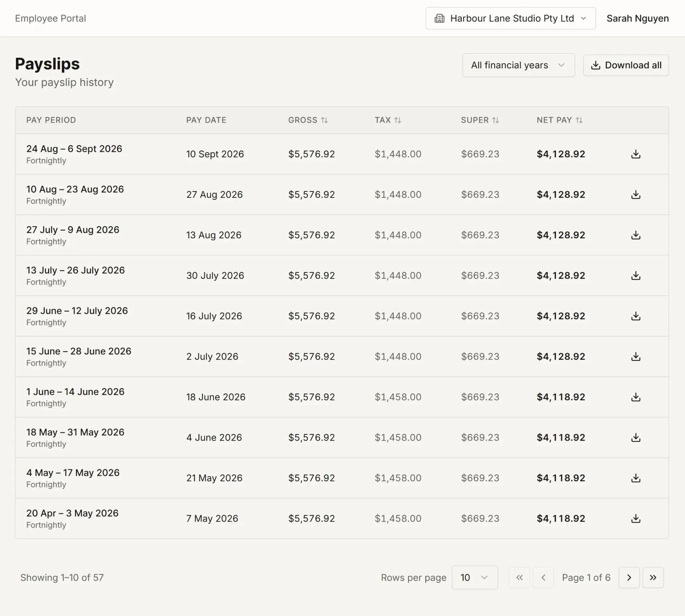Viewport: 685px width, 616px height.
Task: Click the Pay Period column header
Action: point(51,120)
